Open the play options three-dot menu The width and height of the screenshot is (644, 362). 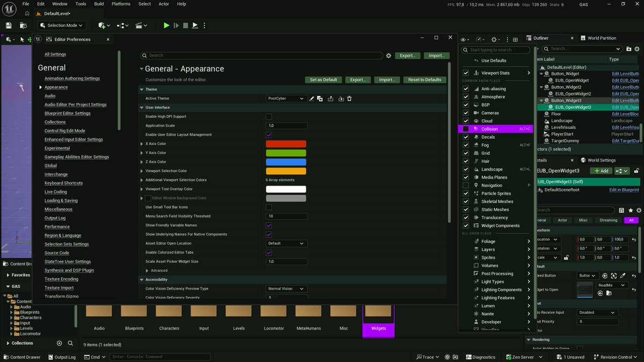(204, 25)
